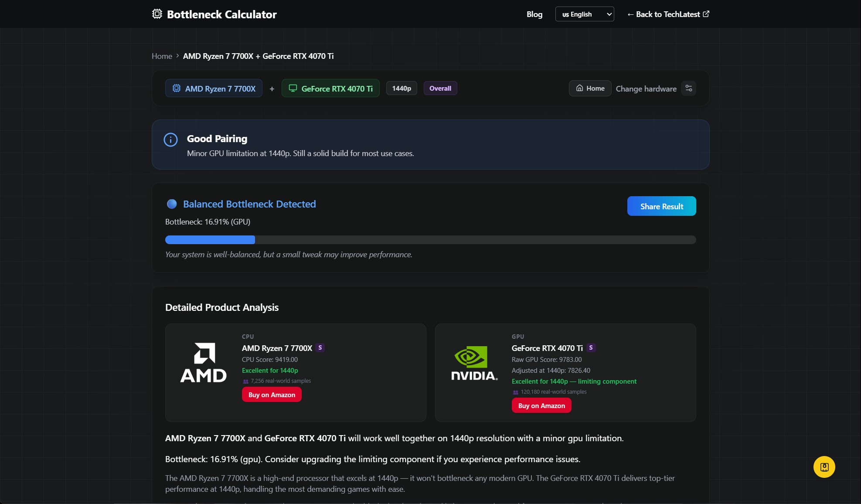Screen dimensions: 861x504
Task: Click Adjusted at 1440p: 7826.40 text
Action: tap(551, 371)
